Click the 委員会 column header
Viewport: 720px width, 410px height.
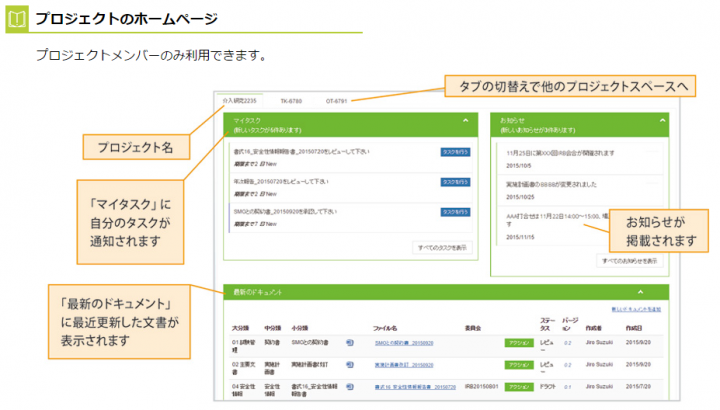point(473,328)
